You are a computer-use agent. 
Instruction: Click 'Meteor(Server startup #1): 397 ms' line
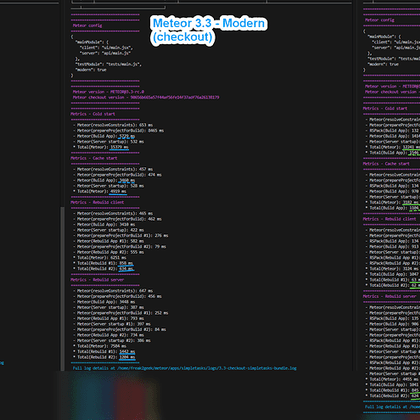(112, 324)
